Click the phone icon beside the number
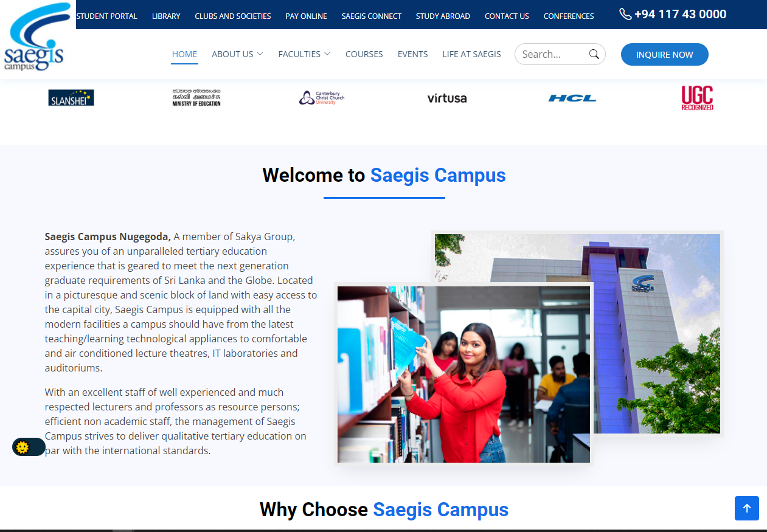This screenshot has width=767, height=532. 625,14
